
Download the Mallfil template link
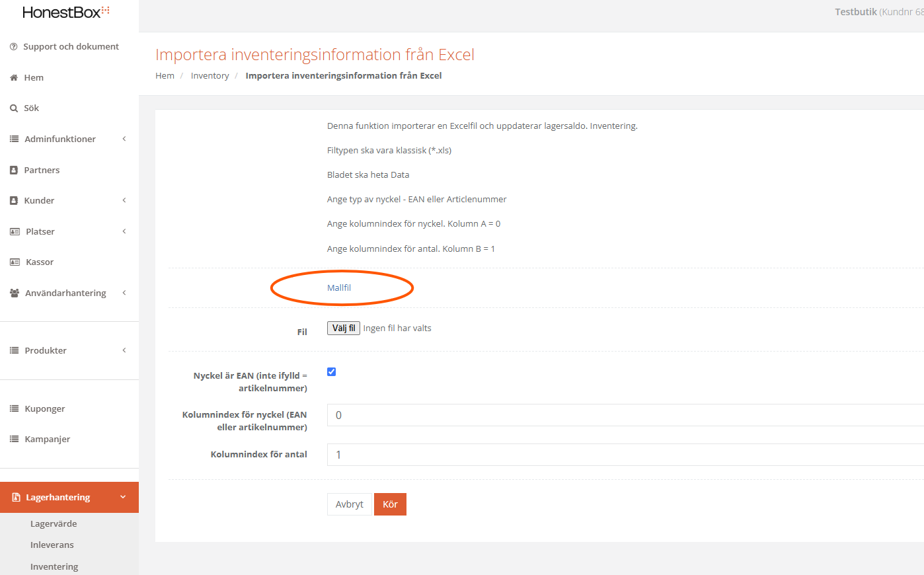point(339,288)
